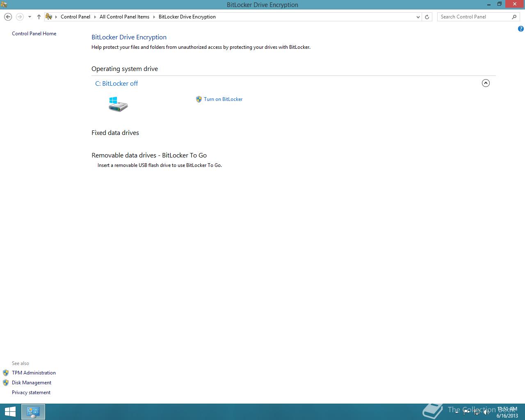Click the Operating system drive heading
The height and width of the screenshot is (420, 525).
click(x=125, y=69)
